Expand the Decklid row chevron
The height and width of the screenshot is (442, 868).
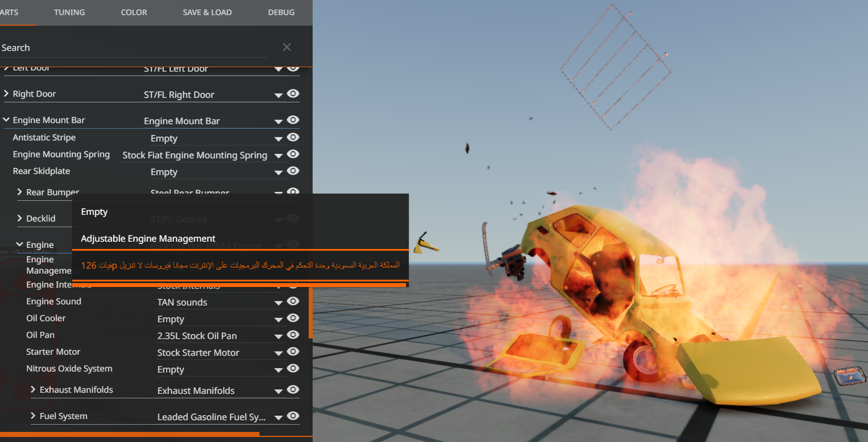tap(20, 218)
